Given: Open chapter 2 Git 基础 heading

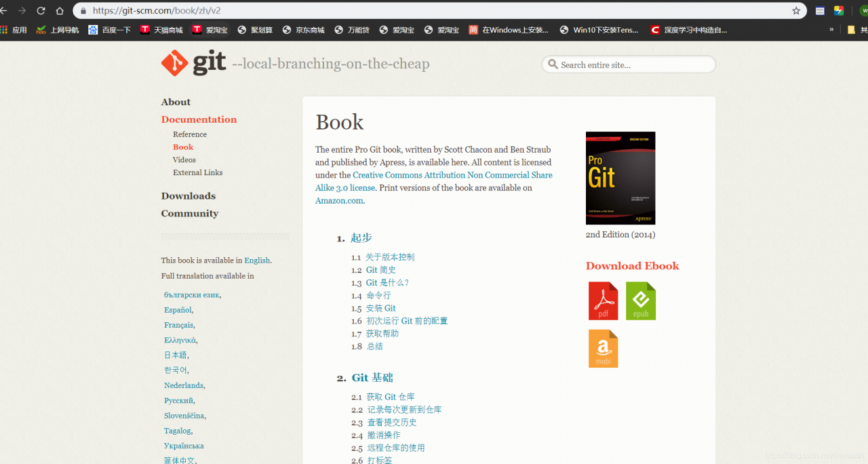Looking at the screenshot, I should tap(372, 378).
